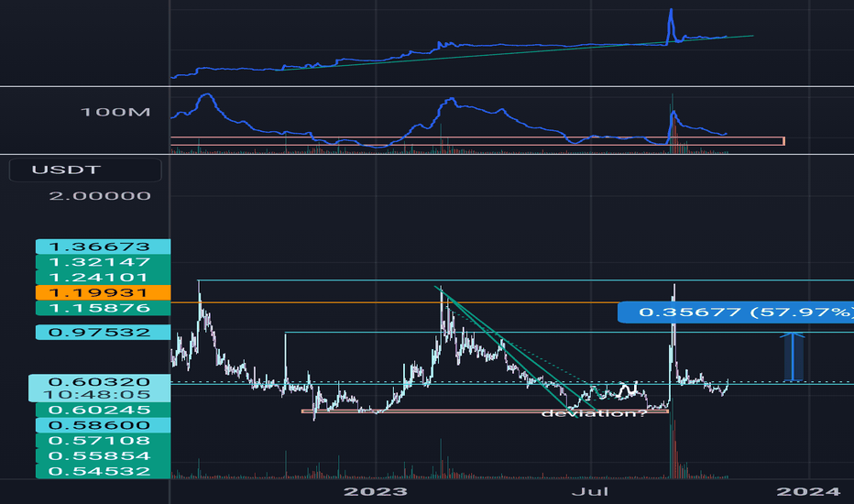This screenshot has width=854, height=504.
Task: Select the 0.55854 price label
Action: (103, 455)
